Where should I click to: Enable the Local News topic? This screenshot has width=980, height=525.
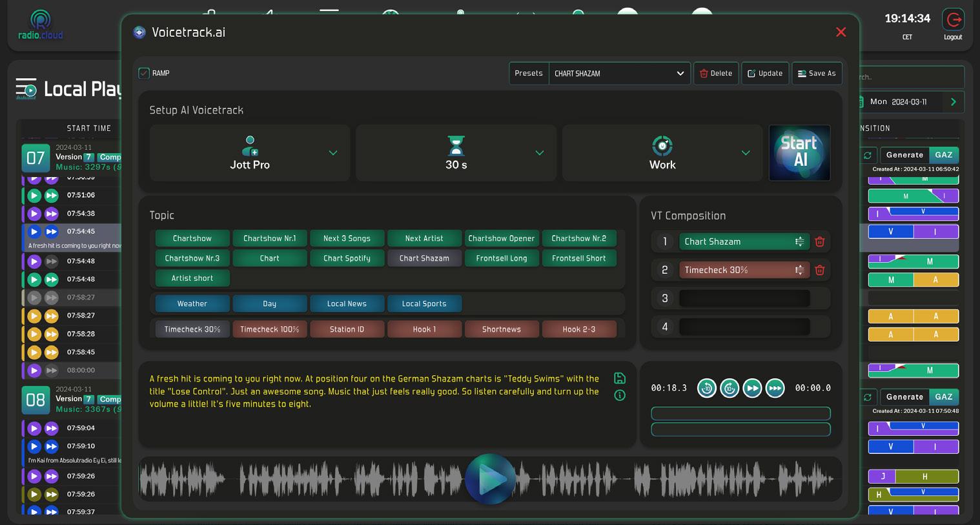click(x=347, y=304)
